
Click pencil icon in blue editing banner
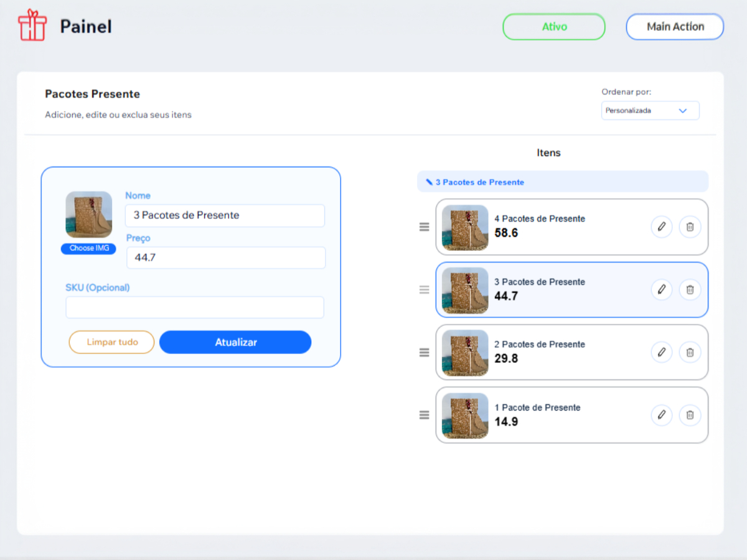point(429,182)
